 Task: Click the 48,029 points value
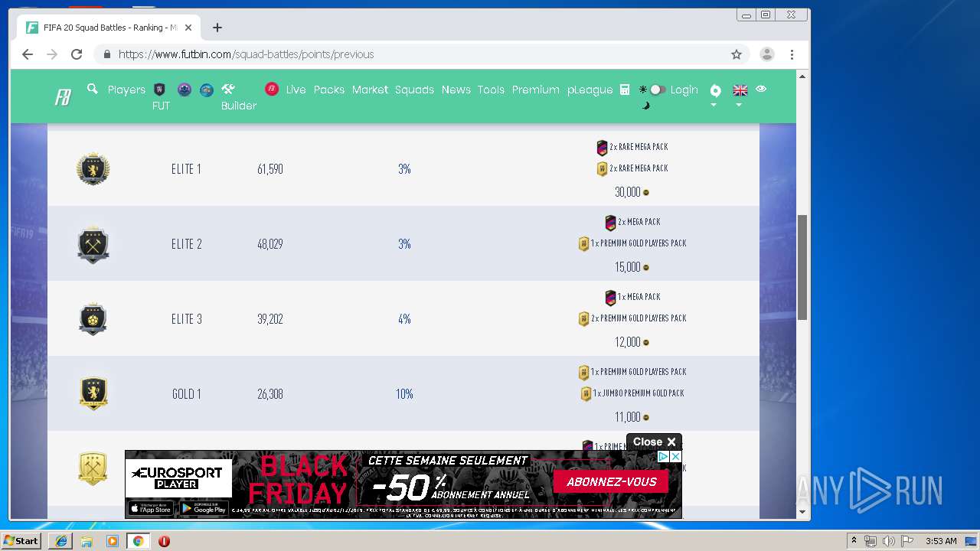point(270,244)
